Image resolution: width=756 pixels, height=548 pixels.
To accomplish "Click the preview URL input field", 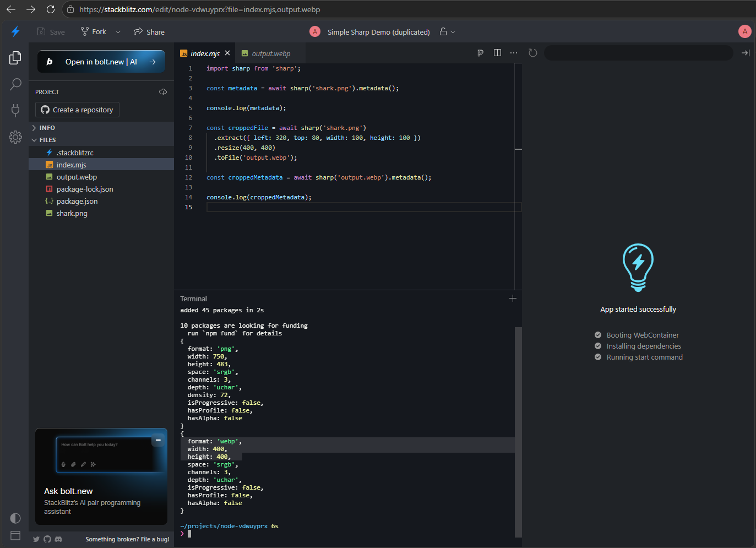I will pos(638,53).
